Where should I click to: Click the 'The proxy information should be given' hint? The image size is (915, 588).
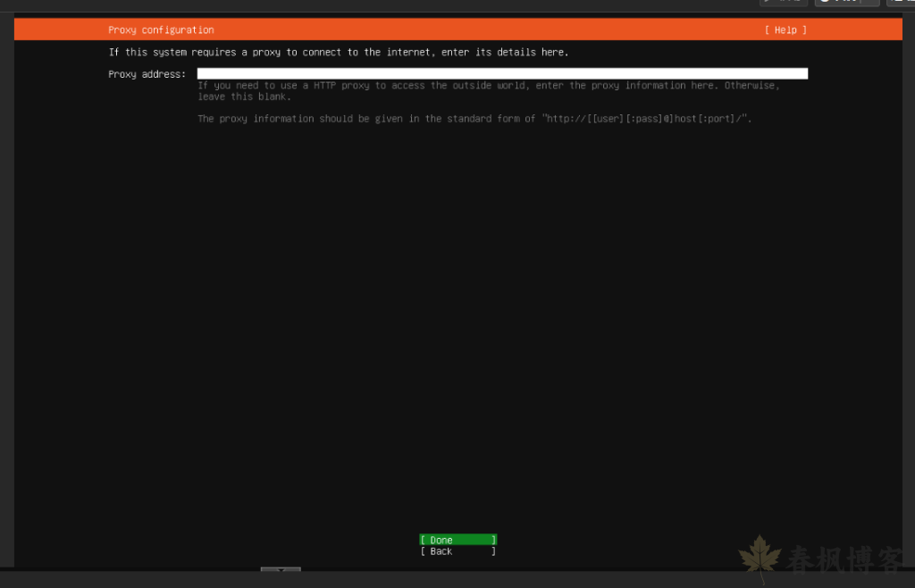(474, 119)
